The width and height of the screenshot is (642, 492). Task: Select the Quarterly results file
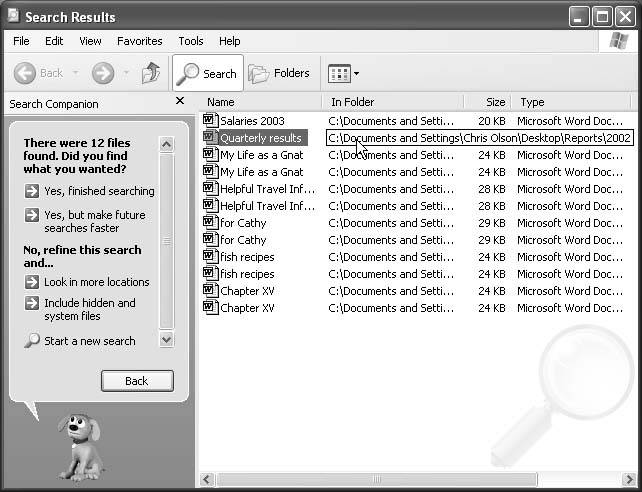(260, 138)
